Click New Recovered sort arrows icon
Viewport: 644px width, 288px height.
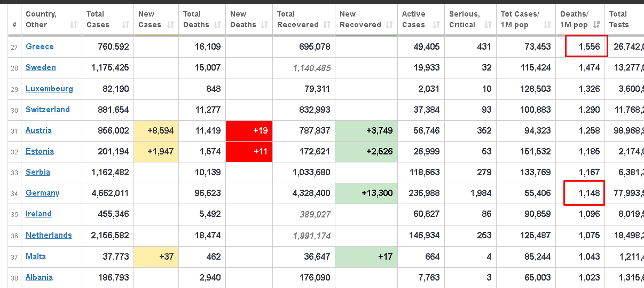[389, 25]
